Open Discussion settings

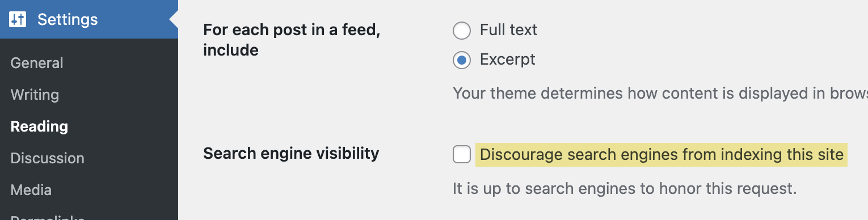[47, 158]
